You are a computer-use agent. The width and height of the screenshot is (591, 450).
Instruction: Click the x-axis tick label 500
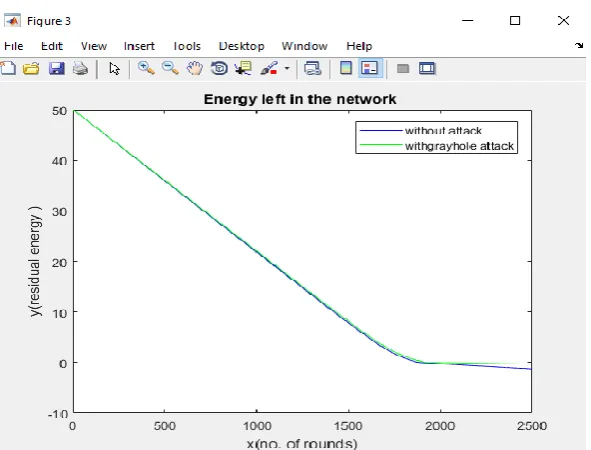coord(165,426)
